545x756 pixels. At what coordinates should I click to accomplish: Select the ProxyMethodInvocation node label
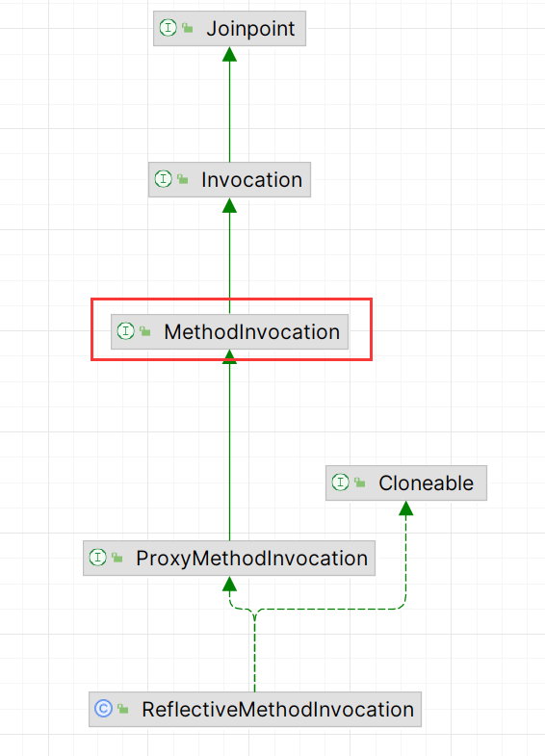click(x=252, y=559)
